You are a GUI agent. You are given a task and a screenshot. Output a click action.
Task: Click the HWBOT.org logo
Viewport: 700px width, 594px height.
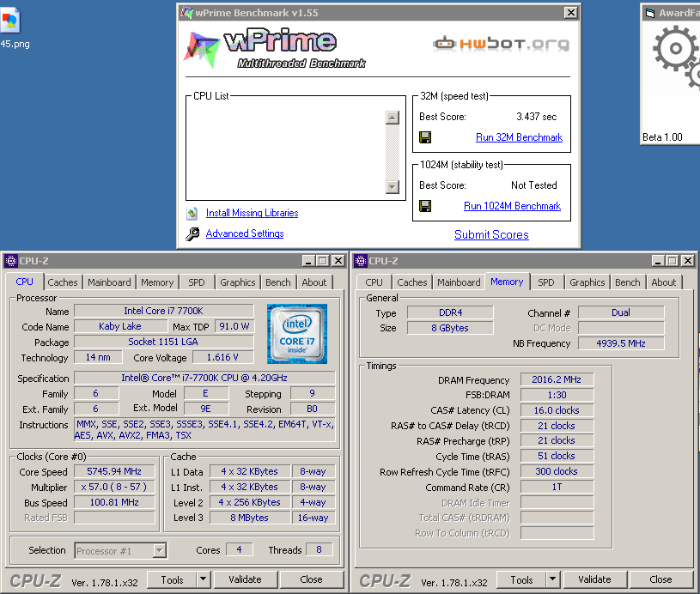(501, 44)
